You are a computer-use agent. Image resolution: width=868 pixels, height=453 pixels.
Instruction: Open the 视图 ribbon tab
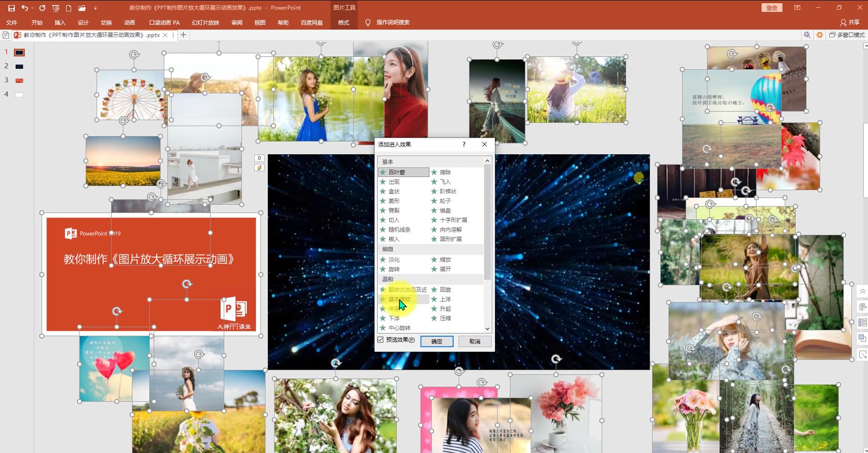coord(260,23)
